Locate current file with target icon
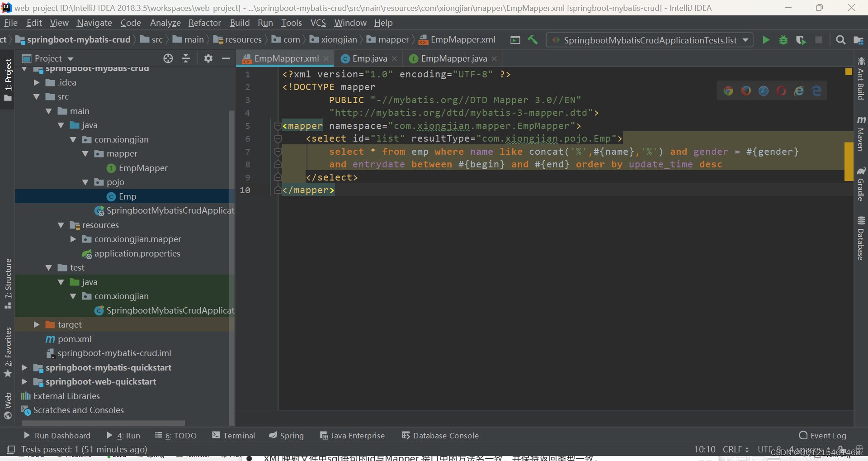The image size is (868, 461). 168,58
